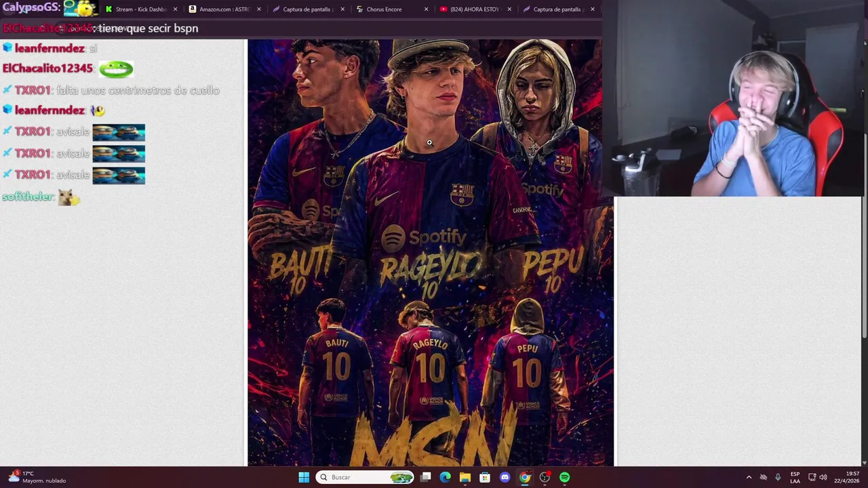Close the Stream - Kick Dashboard tab
The image size is (868, 488).
coord(176,9)
